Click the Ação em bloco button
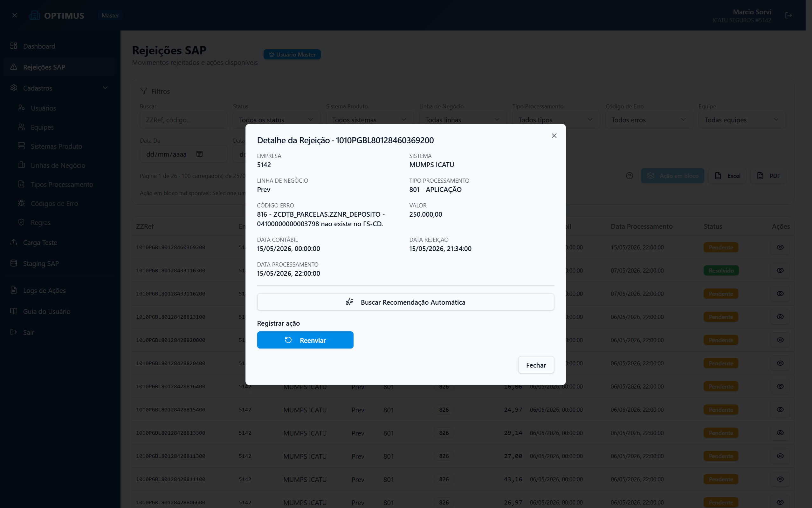The image size is (812, 508). click(672, 176)
